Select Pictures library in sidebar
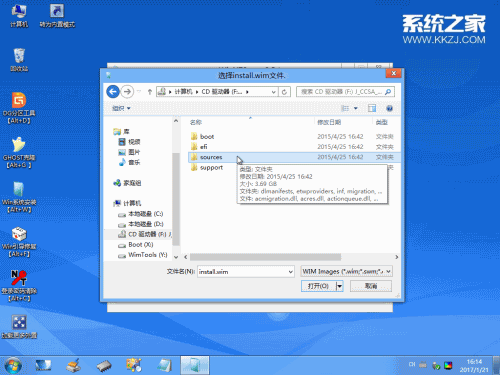Image resolution: width=500 pixels, height=375 pixels. (130, 152)
